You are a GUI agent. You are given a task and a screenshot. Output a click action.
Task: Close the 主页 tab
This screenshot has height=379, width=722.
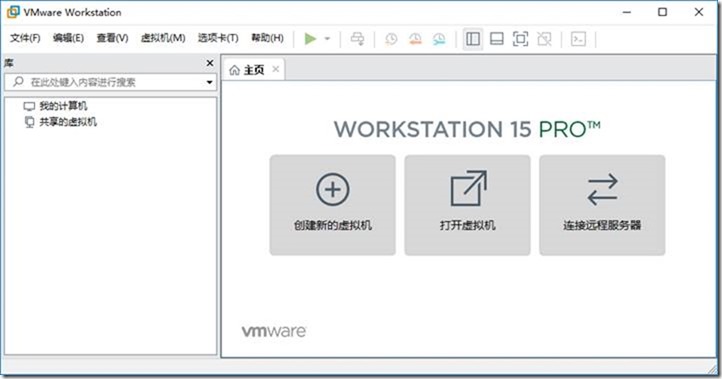(275, 69)
